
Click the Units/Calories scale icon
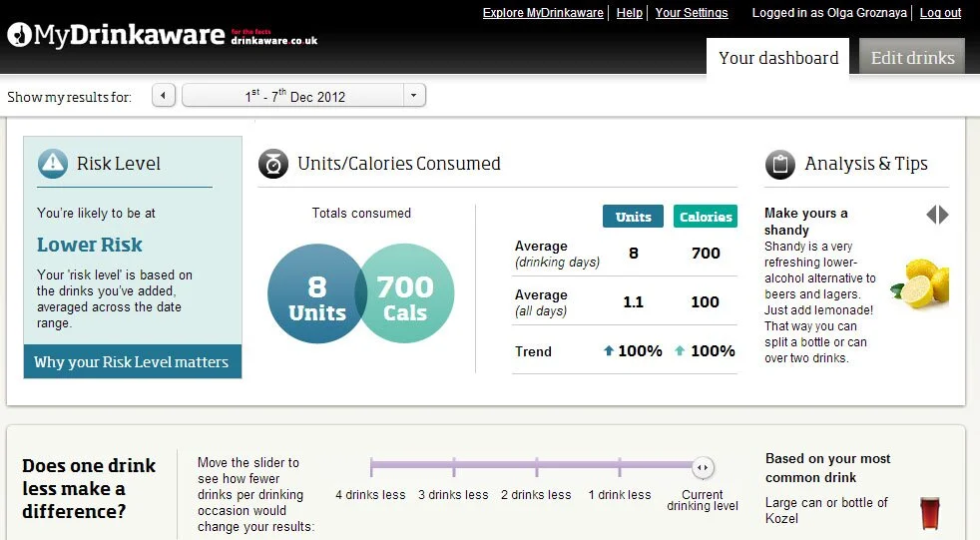(x=273, y=164)
